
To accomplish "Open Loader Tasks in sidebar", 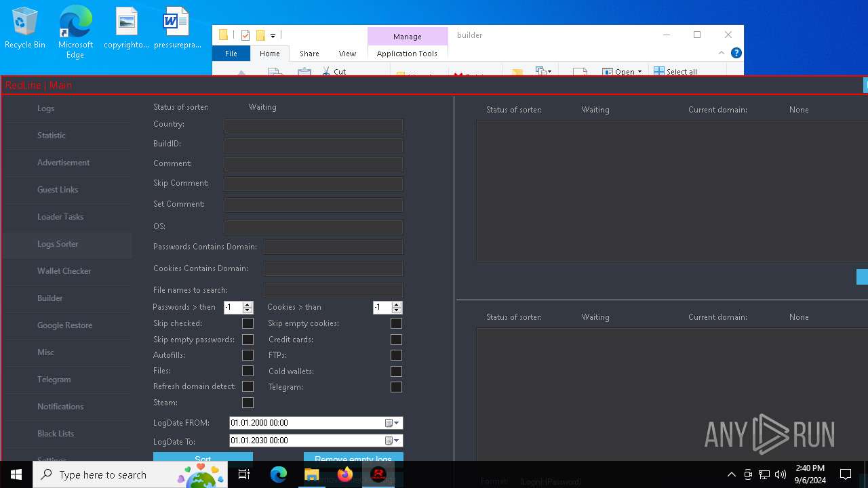I will [68, 217].
